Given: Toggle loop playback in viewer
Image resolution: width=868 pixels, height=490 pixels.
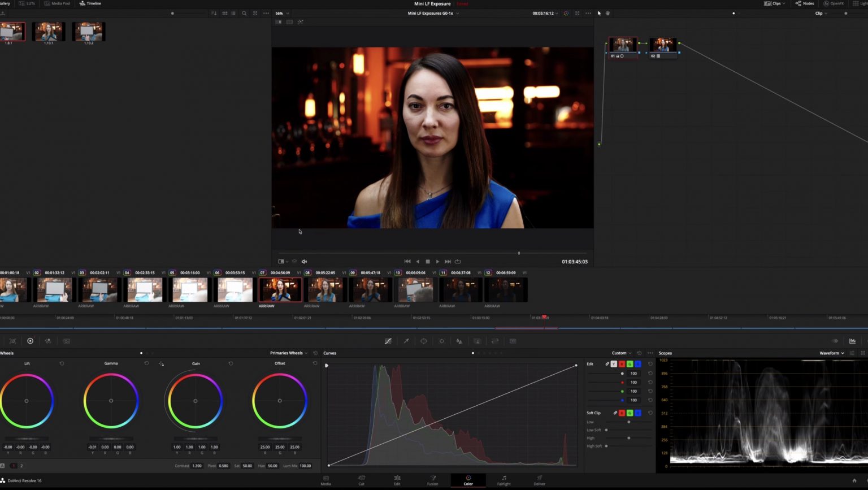Looking at the screenshot, I should coord(458,262).
